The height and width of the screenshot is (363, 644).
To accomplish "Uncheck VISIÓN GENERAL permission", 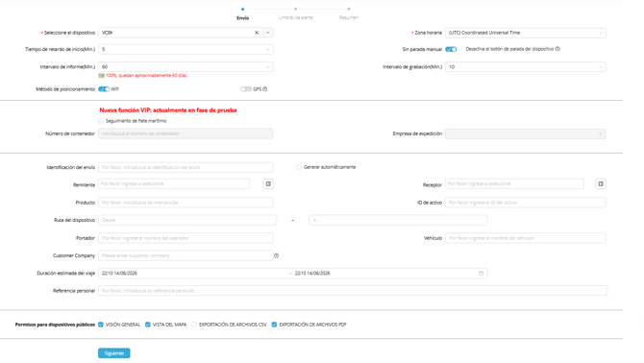I will pos(101,325).
